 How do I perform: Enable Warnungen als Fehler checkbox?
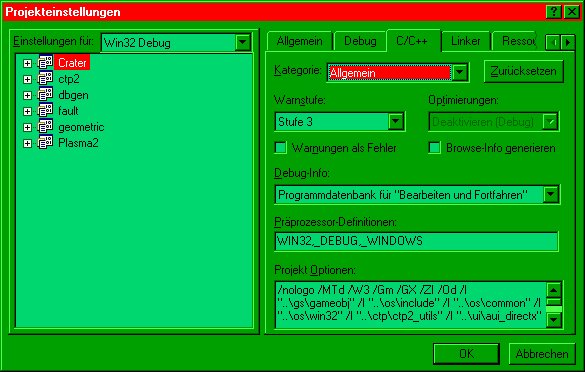[281, 148]
